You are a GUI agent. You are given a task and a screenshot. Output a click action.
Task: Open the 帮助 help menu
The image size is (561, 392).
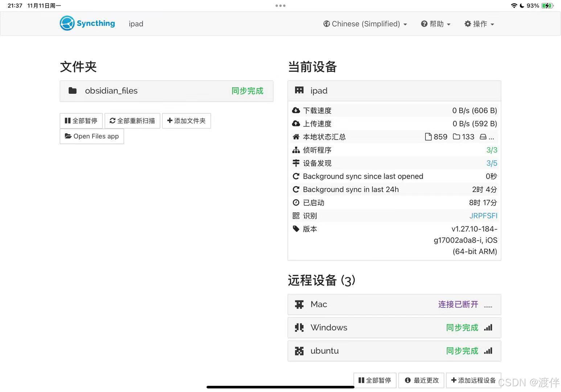435,24
